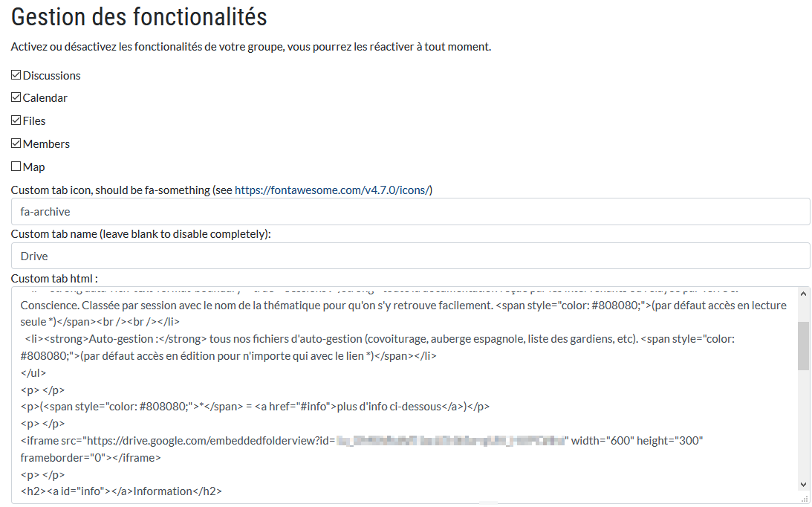Disable the Calendar feature checkbox
812x507 pixels.
point(16,97)
